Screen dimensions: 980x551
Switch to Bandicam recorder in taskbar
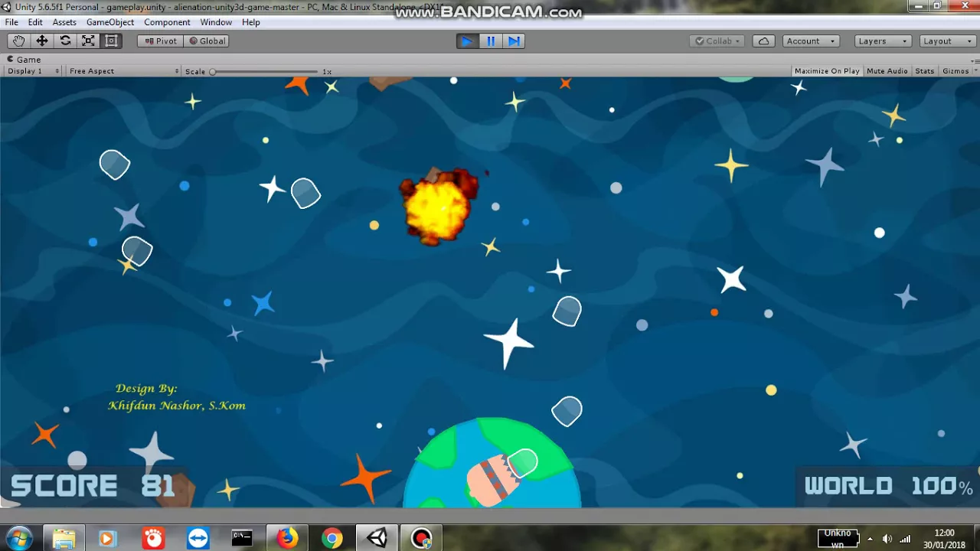421,538
